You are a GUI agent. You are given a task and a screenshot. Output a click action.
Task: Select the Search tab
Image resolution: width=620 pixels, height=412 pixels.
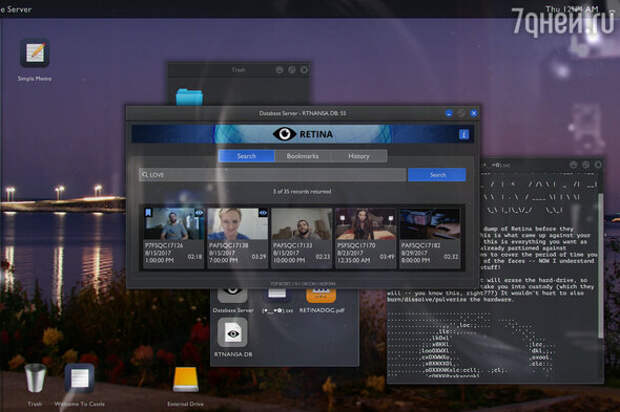pos(246,156)
